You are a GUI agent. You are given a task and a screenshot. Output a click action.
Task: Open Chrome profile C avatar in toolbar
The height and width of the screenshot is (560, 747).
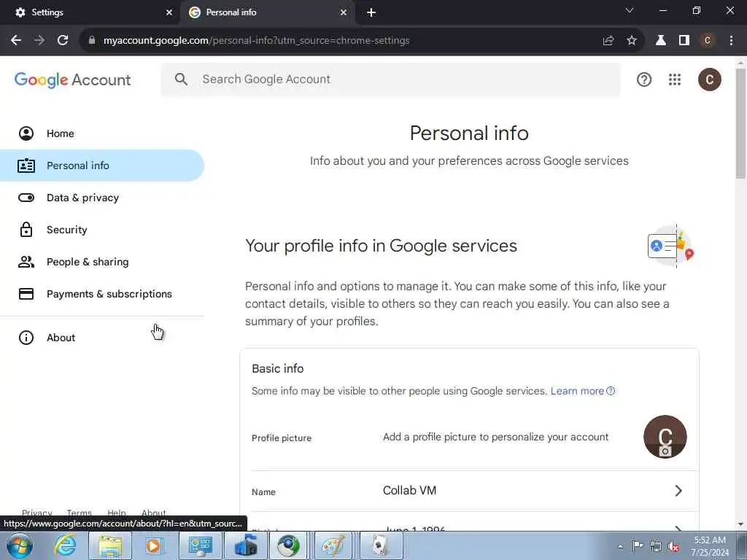coord(708,41)
